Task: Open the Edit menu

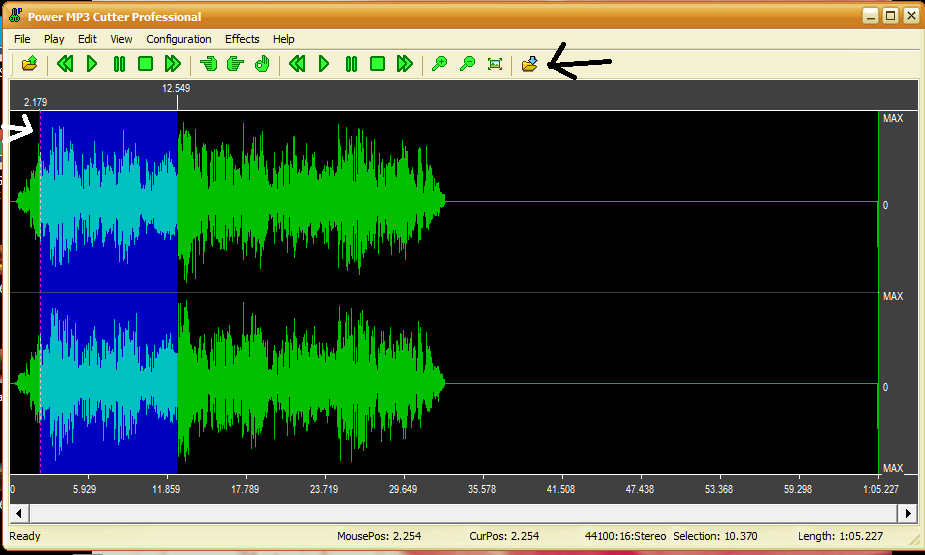Action: click(x=87, y=39)
